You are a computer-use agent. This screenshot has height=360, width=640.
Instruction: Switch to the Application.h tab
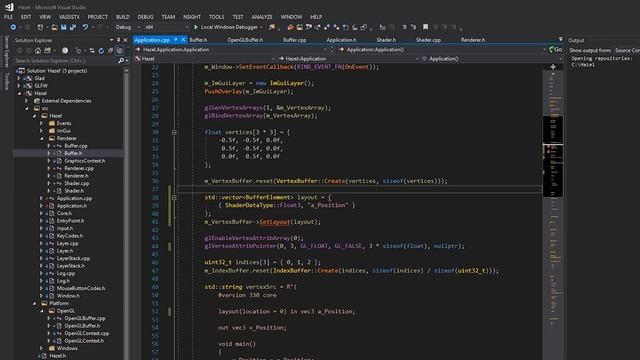(x=341, y=40)
